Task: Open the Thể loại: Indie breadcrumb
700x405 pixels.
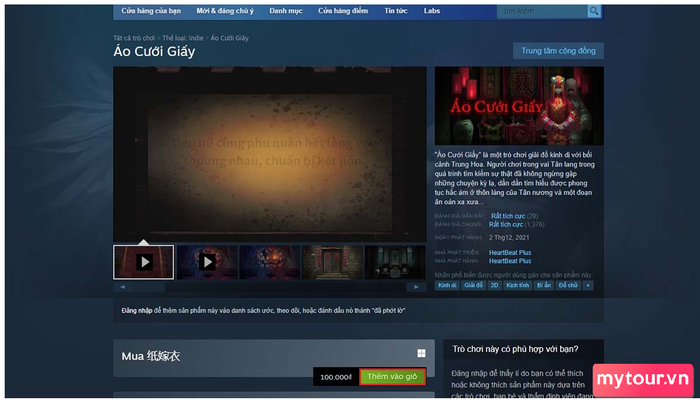Action: click(183, 38)
